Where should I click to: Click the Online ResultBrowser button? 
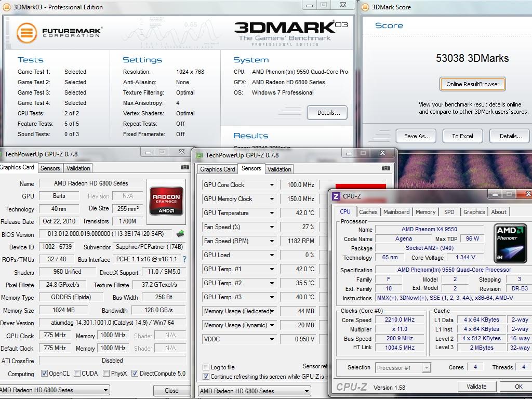click(x=473, y=84)
